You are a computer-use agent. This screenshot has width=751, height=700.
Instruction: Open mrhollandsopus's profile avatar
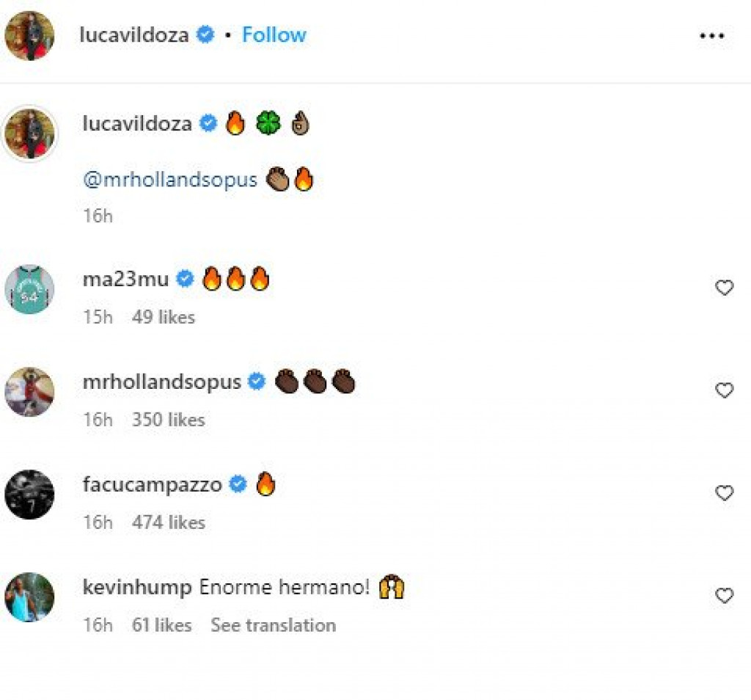click(x=29, y=392)
